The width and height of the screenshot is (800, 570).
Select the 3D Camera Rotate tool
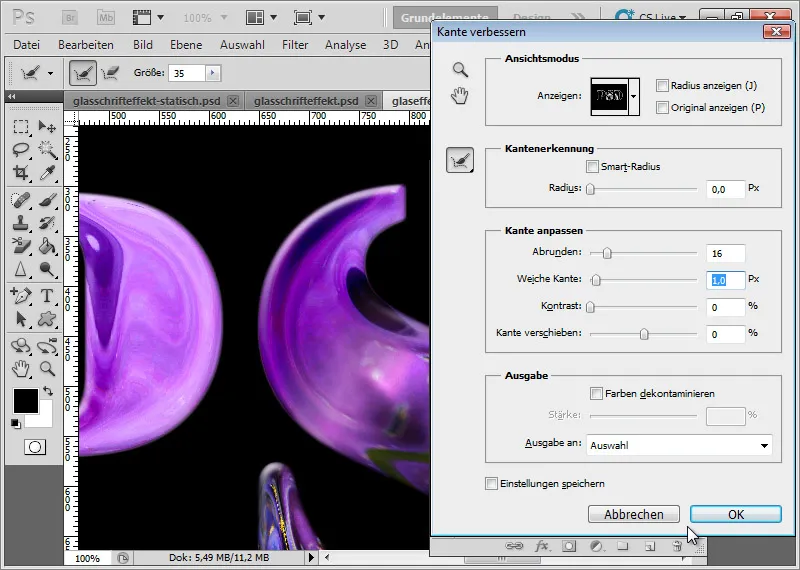click(47, 346)
